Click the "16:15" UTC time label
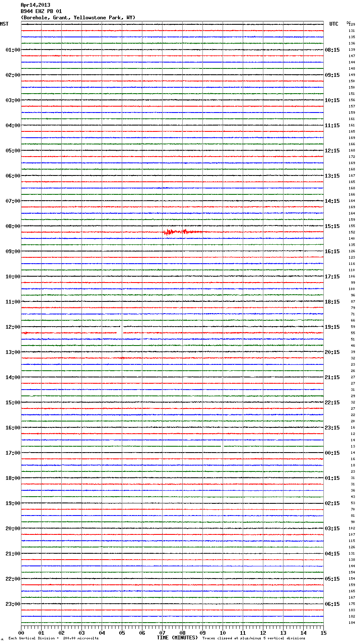 pos(332,251)
